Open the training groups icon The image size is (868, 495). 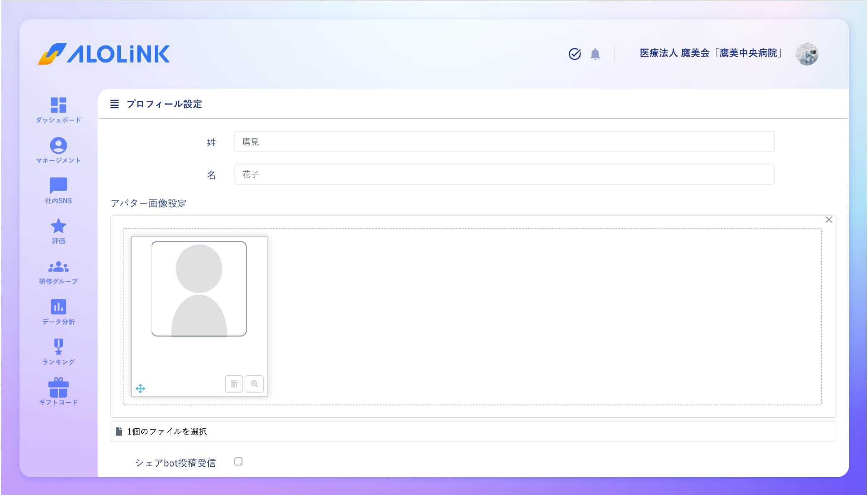click(x=58, y=267)
